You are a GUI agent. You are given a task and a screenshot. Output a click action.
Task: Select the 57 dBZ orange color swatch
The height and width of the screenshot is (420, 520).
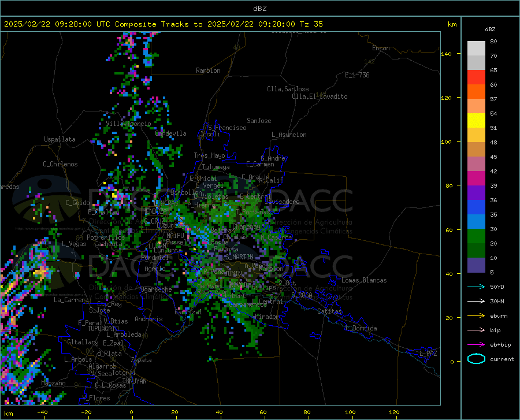pos(476,91)
